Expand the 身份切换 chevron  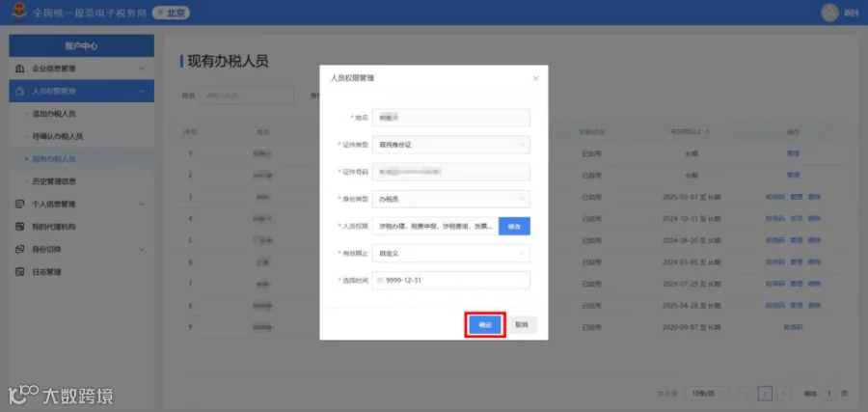point(142,249)
